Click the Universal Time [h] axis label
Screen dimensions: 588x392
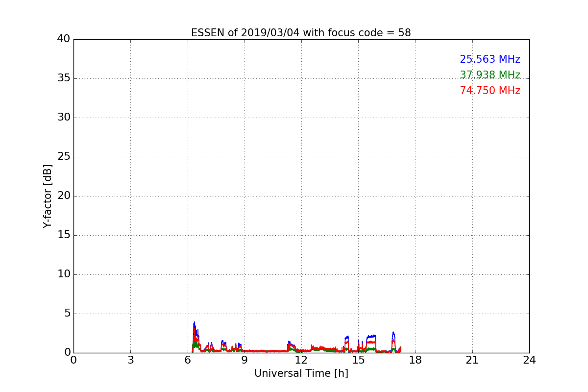pyautogui.click(x=301, y=373)
